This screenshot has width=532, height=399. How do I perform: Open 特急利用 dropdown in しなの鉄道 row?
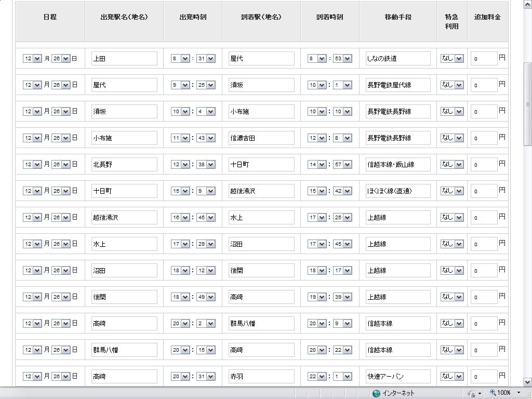click(x=452, y=58)
